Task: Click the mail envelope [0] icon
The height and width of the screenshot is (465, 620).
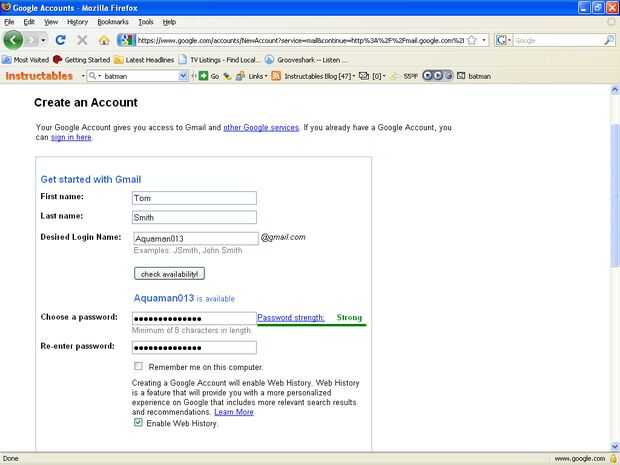Action: (364, 76)
